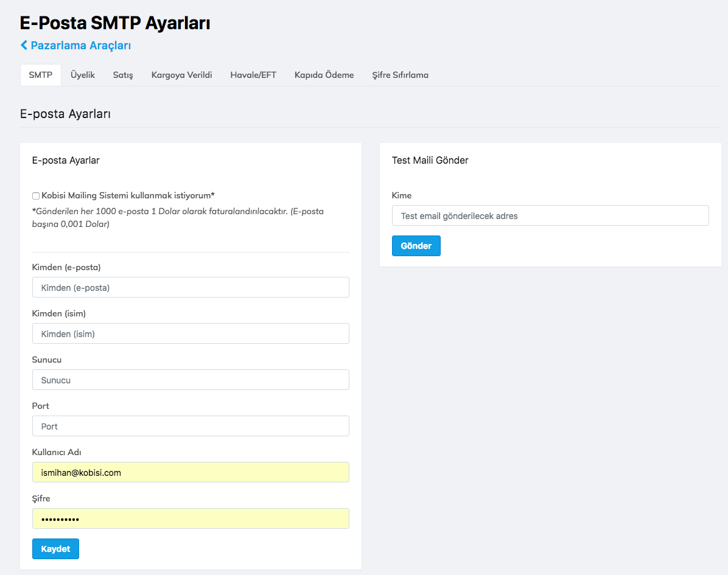728x575 pixels.
Task: Open the Şifre Sıfırlama tab
Action: (x=400, y=75)
